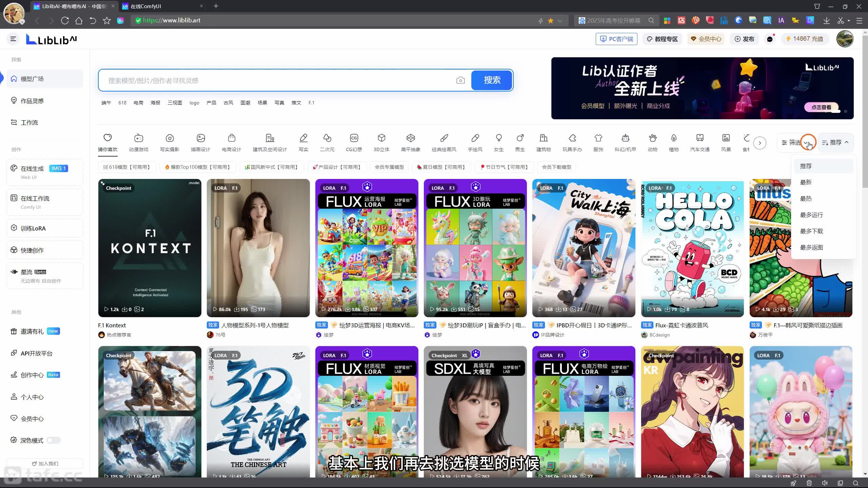The image size is (868, 488).
Task: Open the F.1 Kontext model thumbnail
Action: pyautogui.click(x=150, y=248)
